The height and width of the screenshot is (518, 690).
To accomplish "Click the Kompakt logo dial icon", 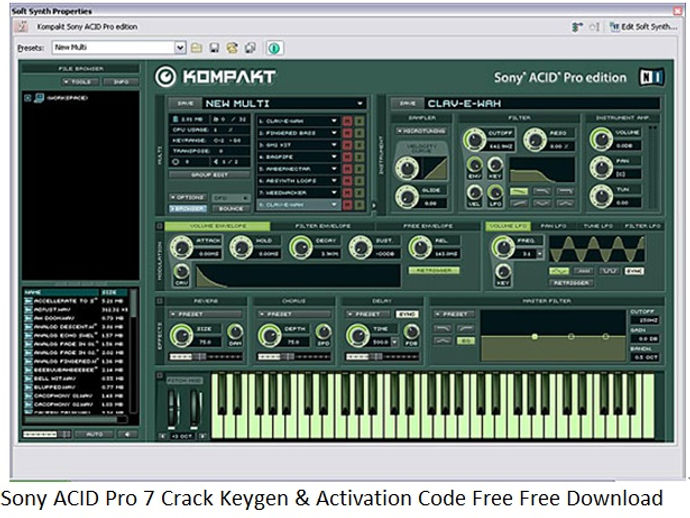I will [166, 77].
